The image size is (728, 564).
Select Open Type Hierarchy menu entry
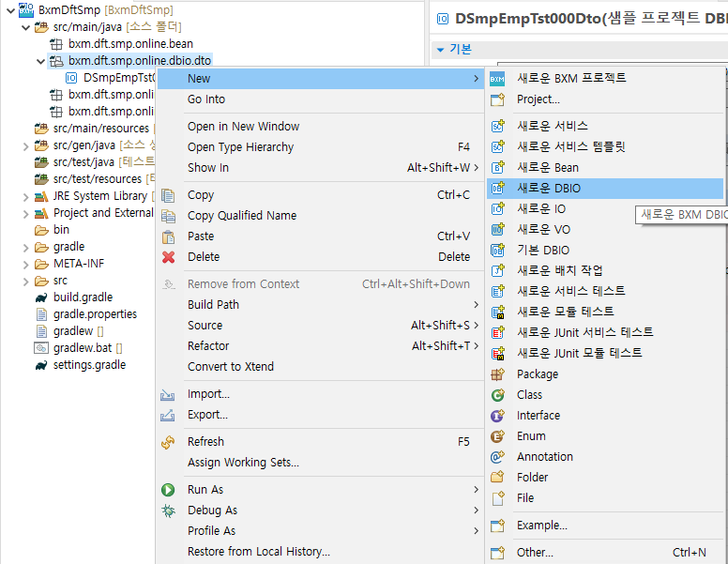tap(240, 147)
